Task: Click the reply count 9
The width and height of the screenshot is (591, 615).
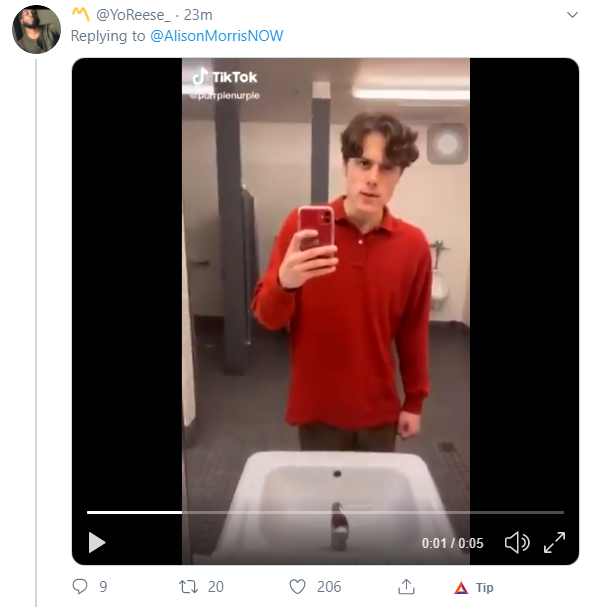Action: coord(103,587)
